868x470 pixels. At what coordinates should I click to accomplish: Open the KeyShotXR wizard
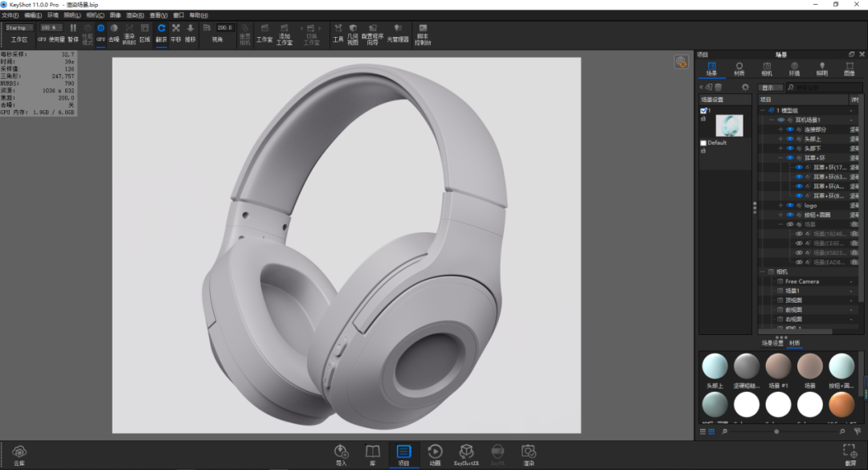466,455
